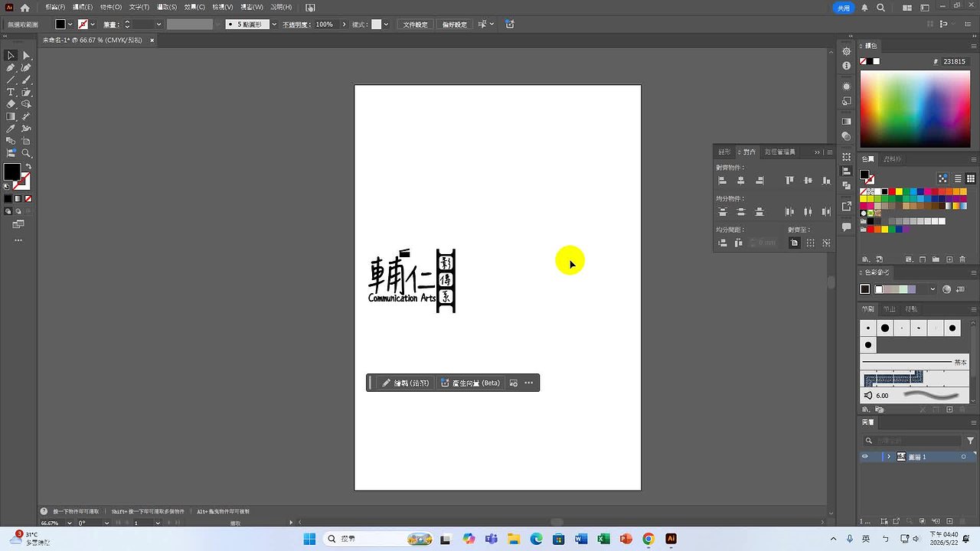Select the Selection tool arrow

(11, 55)
